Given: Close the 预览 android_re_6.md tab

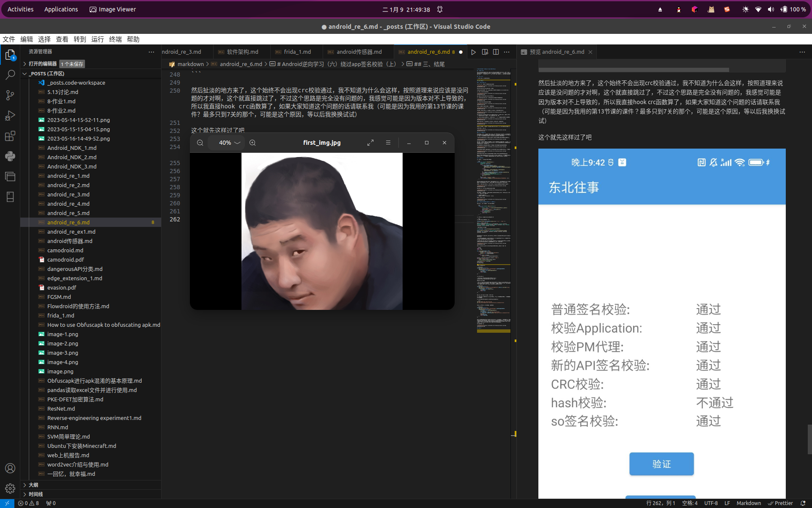Looking at the screenshot, I should click(590, 52).
